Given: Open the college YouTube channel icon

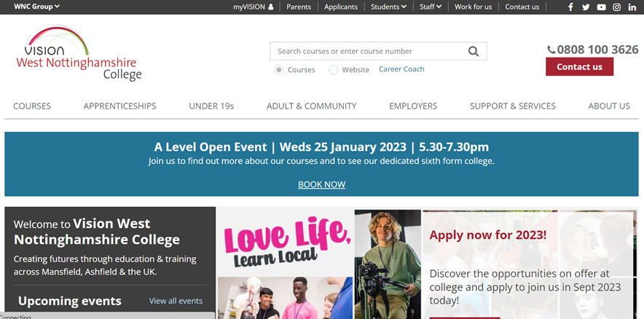Looking at the screenshot, I should point(601,7).
